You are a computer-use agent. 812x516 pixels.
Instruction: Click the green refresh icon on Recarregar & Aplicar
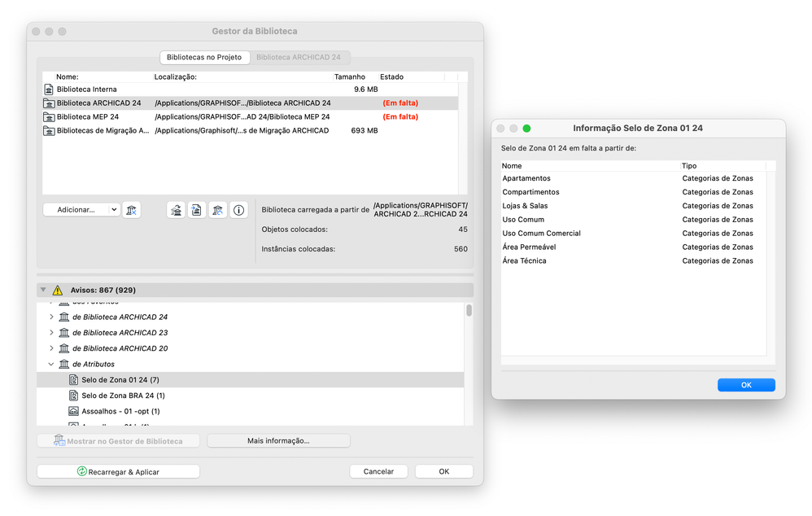click(x=82, y=471)
